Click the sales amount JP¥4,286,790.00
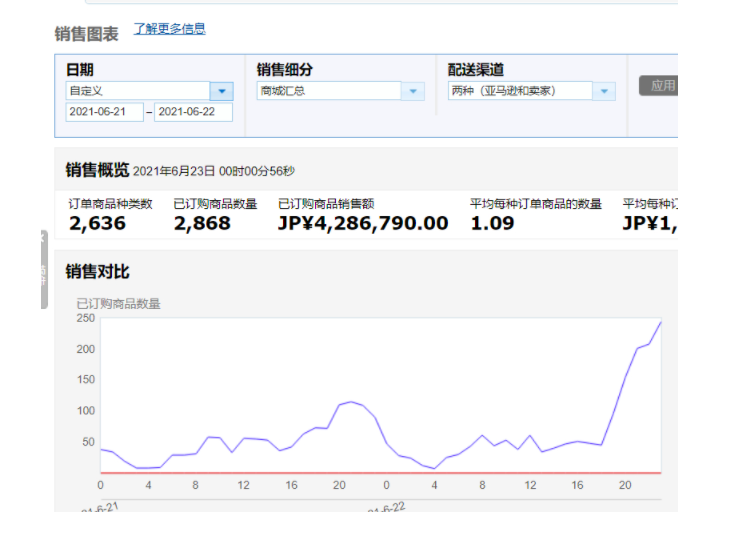The height and width of the screenshot is (536, 745). (x=363, y=223)
